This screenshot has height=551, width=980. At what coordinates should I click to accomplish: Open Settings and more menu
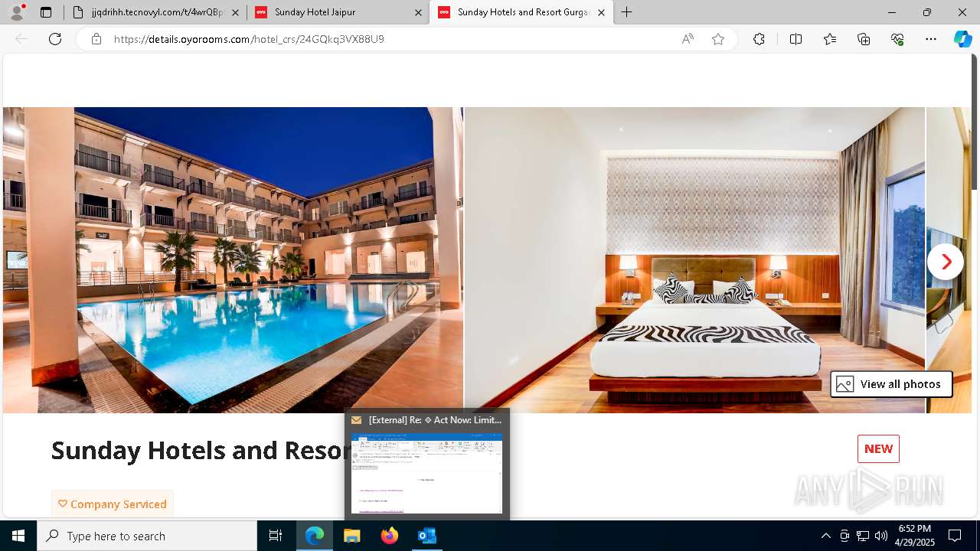pos(931,39)
